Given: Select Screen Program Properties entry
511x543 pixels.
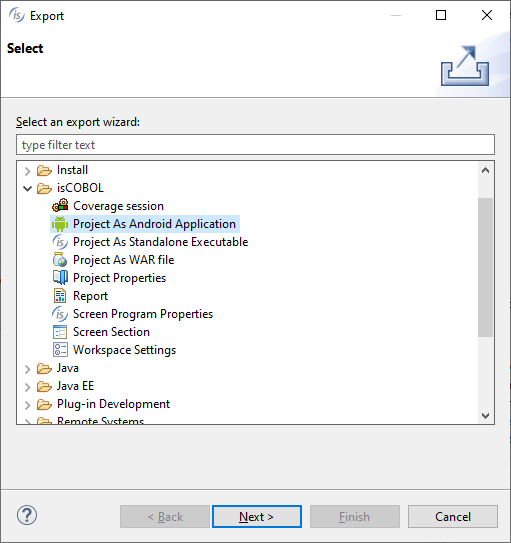Looking at the screenshot, I should [x=143, y=314].
